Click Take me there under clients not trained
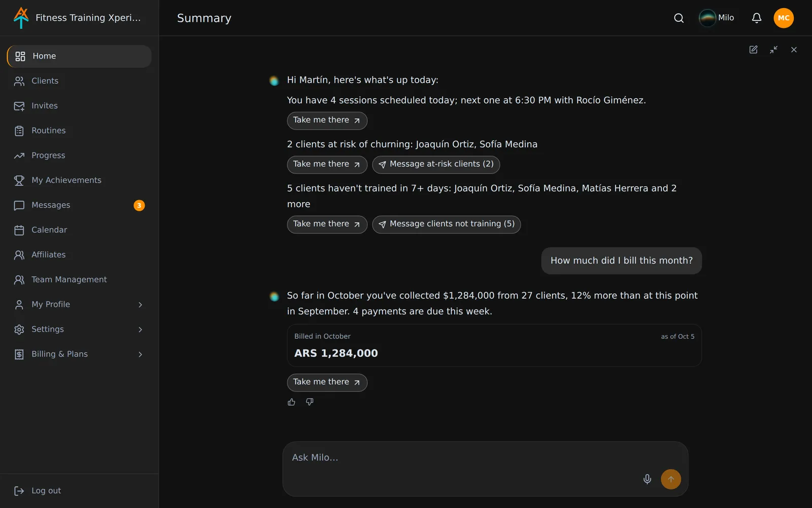 coord(327,225)
